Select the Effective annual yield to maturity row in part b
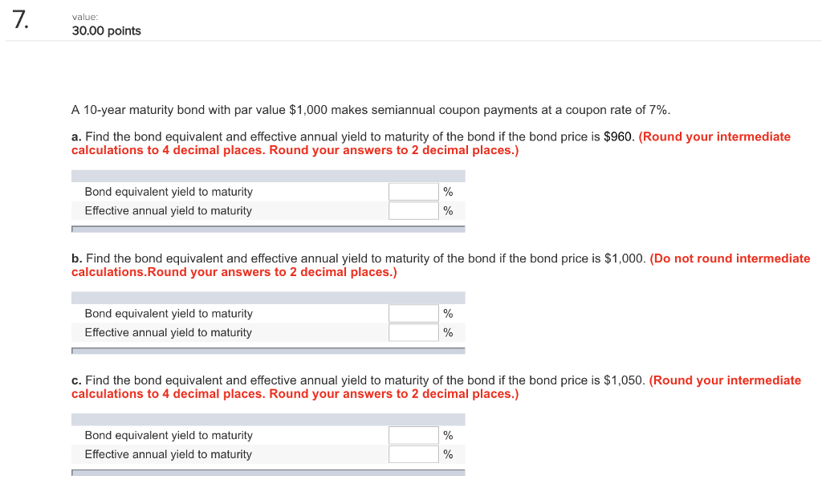This screenshot has width=822, height=504. [x=169, y=331]
